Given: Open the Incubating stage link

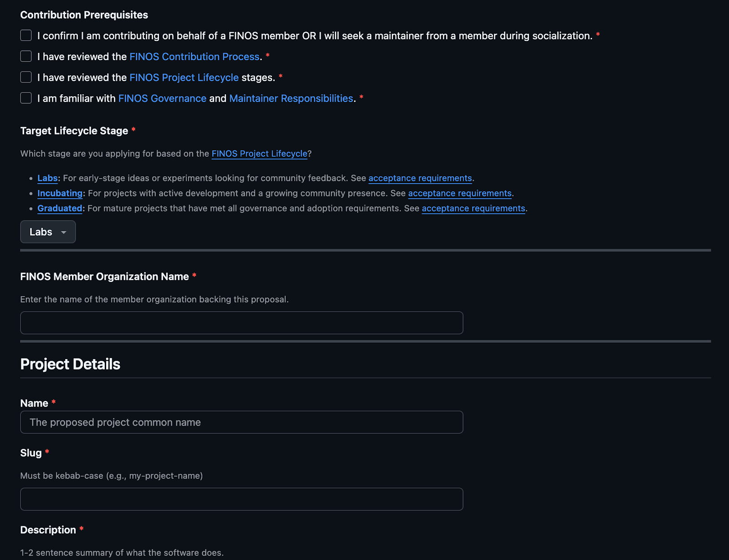Looking at the screenshot, I should pos(60,193).
